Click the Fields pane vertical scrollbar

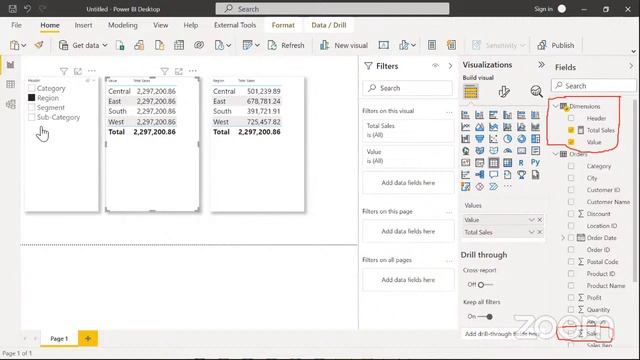click(x=635, y=190)
